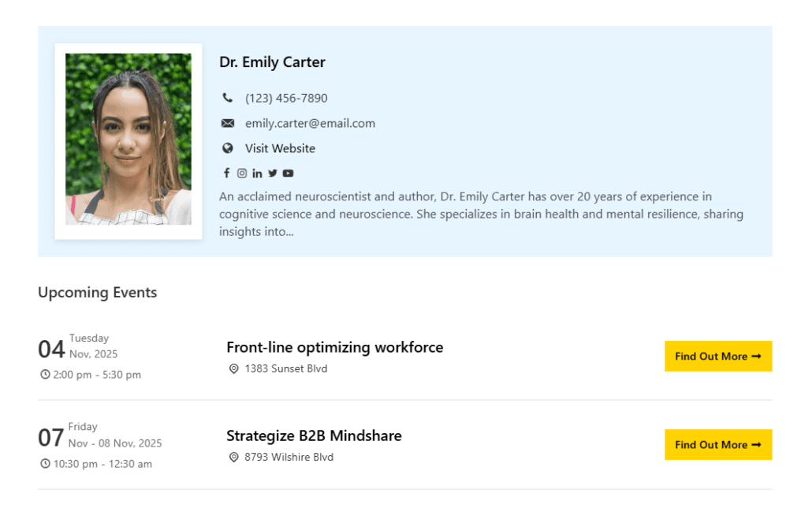This screenshot has width=812, height=527.
Task: Click the clock icon for 2:00 pm event
Action: (x=45, y=374)
